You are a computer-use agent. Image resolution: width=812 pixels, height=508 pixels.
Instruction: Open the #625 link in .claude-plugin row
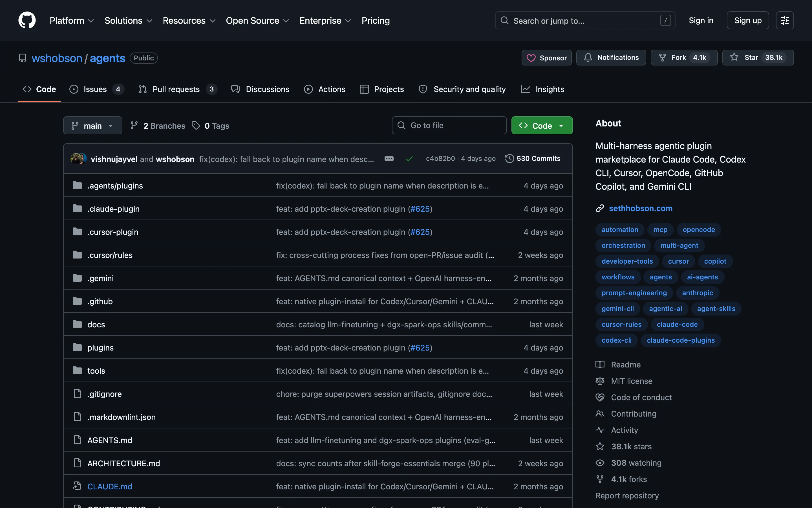coord(420,209)
